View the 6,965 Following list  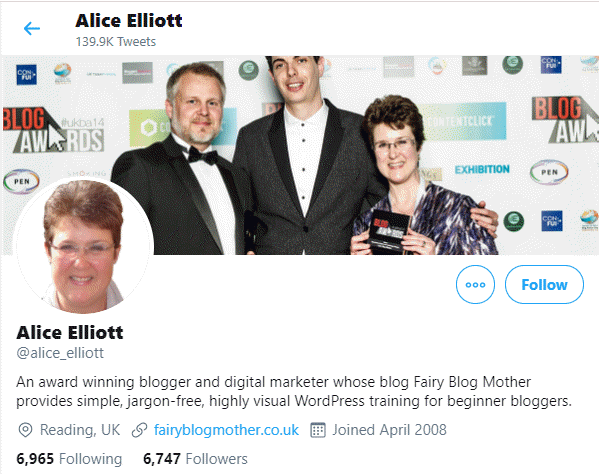click(69, 459)
